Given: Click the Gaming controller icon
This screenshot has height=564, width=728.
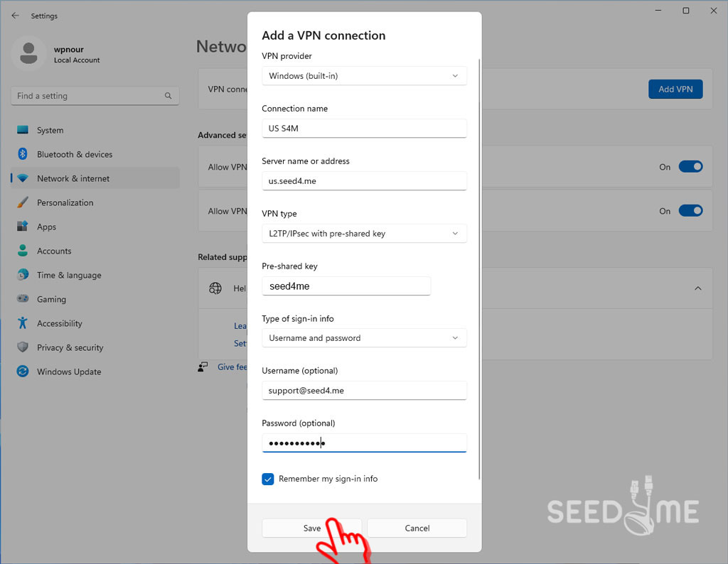Looking at the screenshot, I should [x=22, y=299].
